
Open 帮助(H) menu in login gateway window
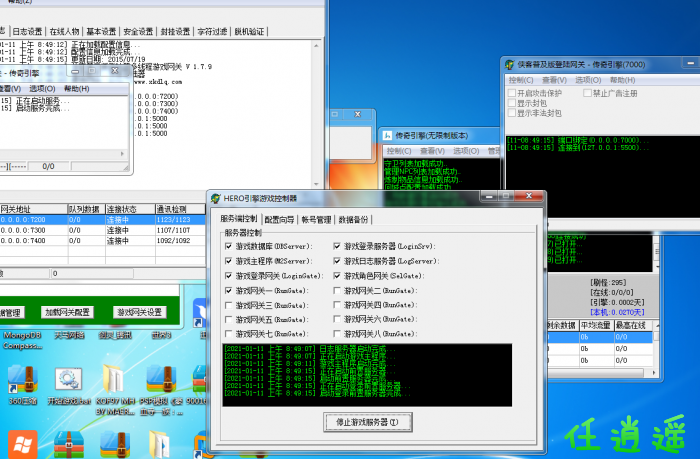[x=622, y=80]
